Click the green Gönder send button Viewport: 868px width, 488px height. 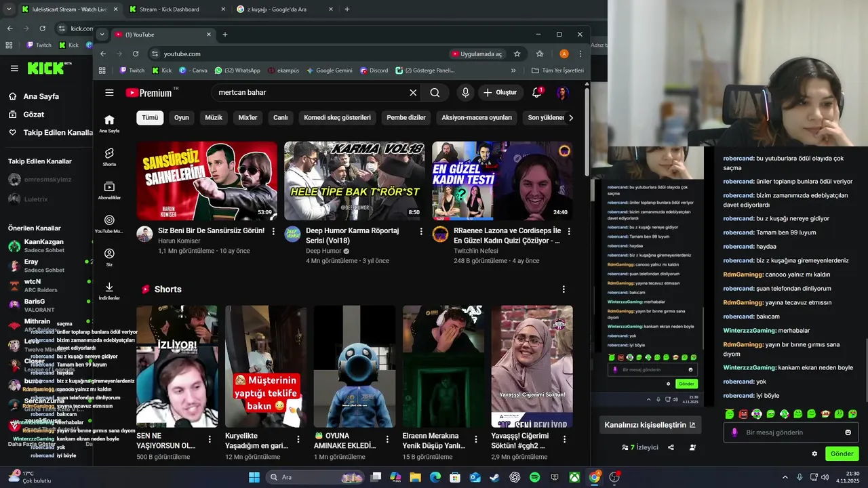(842, 453)
